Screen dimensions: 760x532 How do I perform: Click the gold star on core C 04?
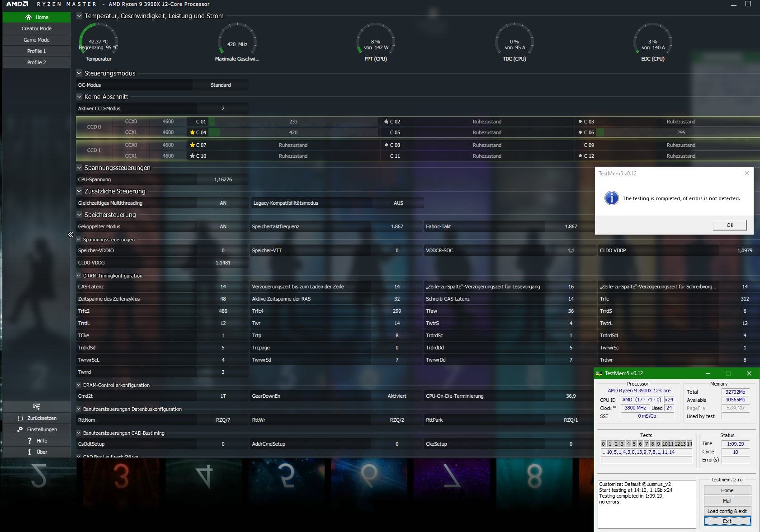(x=192, y=132)
